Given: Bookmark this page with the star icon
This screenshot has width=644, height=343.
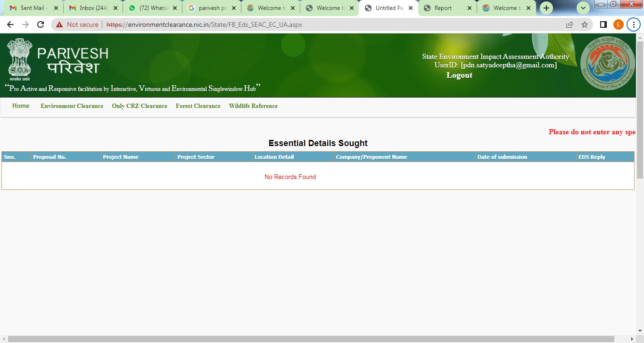Looking at the screenshot, I should point(584,24).
